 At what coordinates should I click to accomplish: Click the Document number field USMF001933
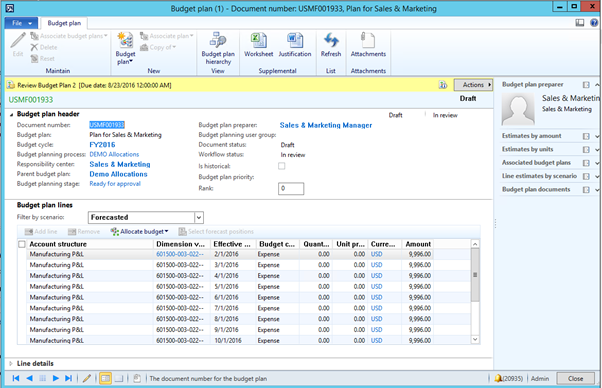pos(107,125)
